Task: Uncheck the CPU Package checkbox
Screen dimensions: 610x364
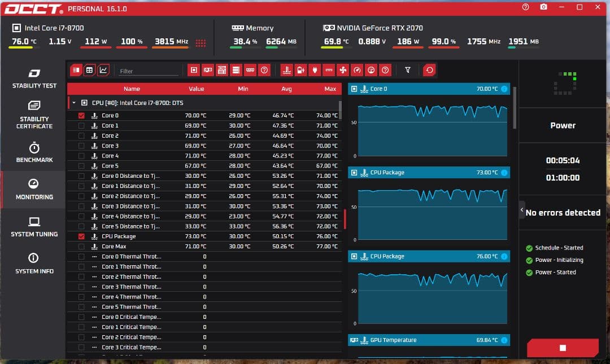Action: pyautogui.click(x=81, y=236)
